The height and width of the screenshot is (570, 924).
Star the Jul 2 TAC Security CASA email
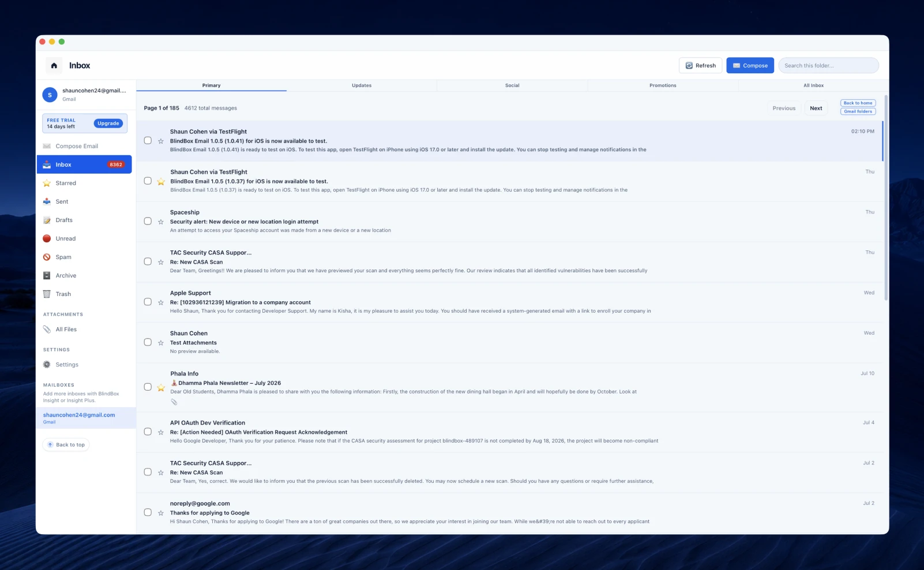pyautogui.click(x=161, y=473)
